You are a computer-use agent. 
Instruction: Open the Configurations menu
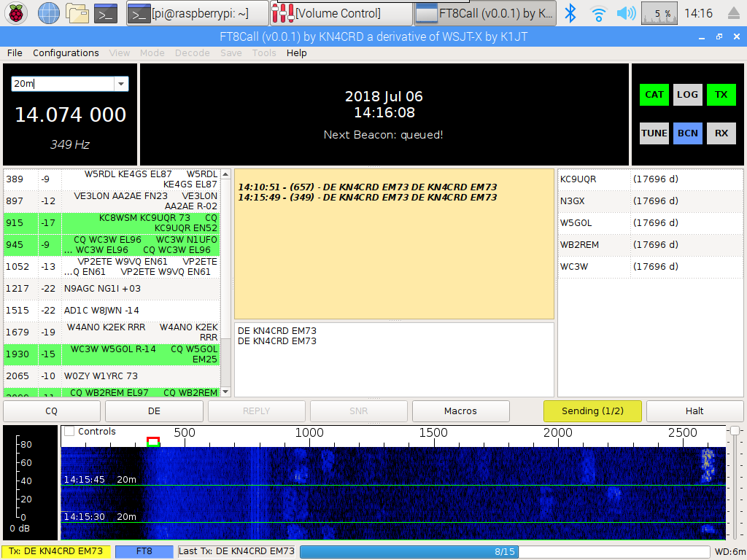point(66,52)
